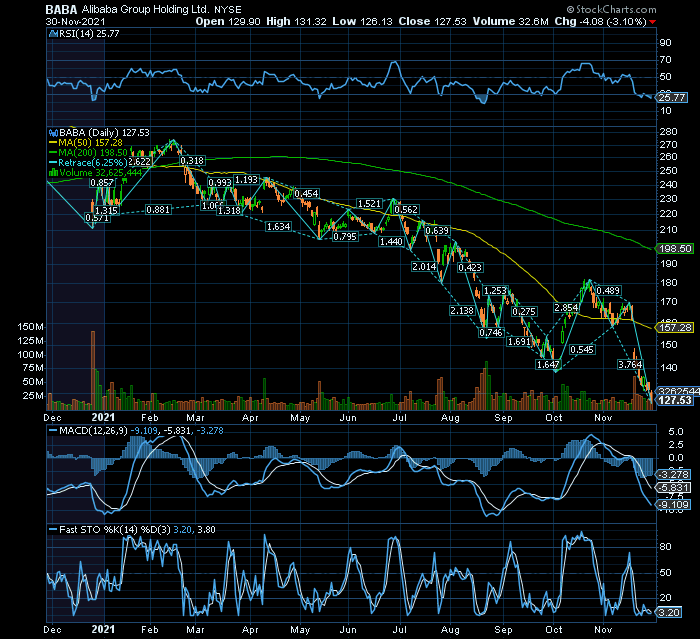The image size is (700, 639).
Task: Click the 3.20 stochastic value tag
Action: coord(669,612)
